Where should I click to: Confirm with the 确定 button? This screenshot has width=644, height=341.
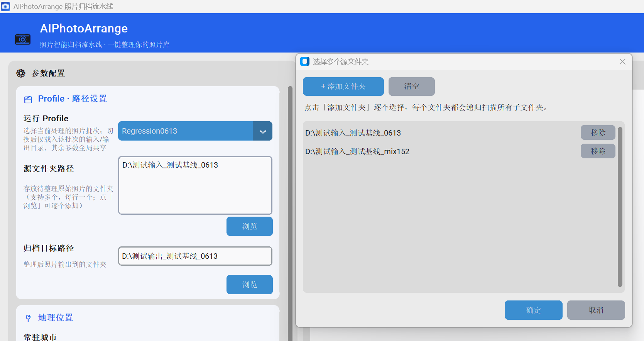coord(534,310)
